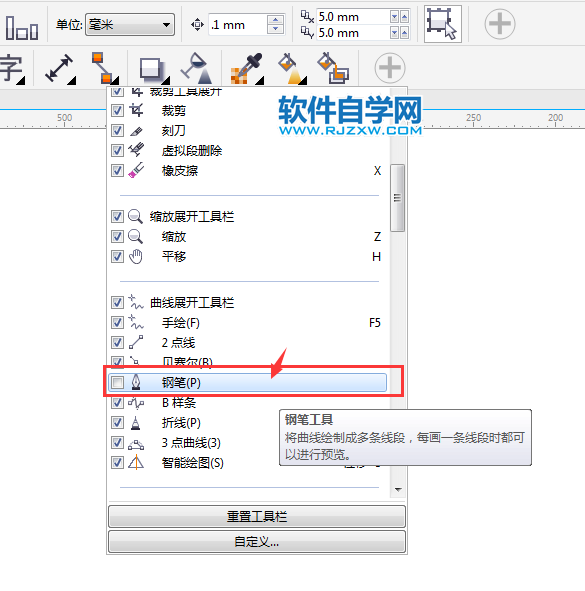Click the freehand icon beside 手绘(F)
585x591 pixels.
(x=136, y=322)
